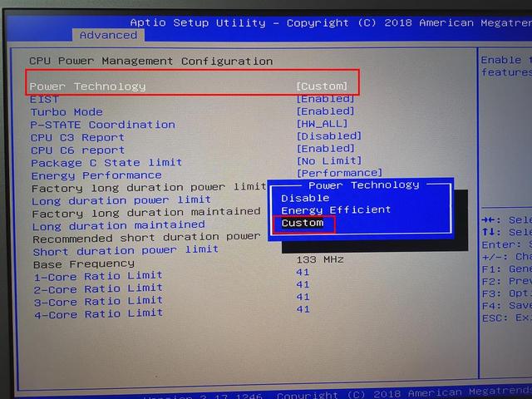Pick Custom in Power Technology popup

pos(303,223)
